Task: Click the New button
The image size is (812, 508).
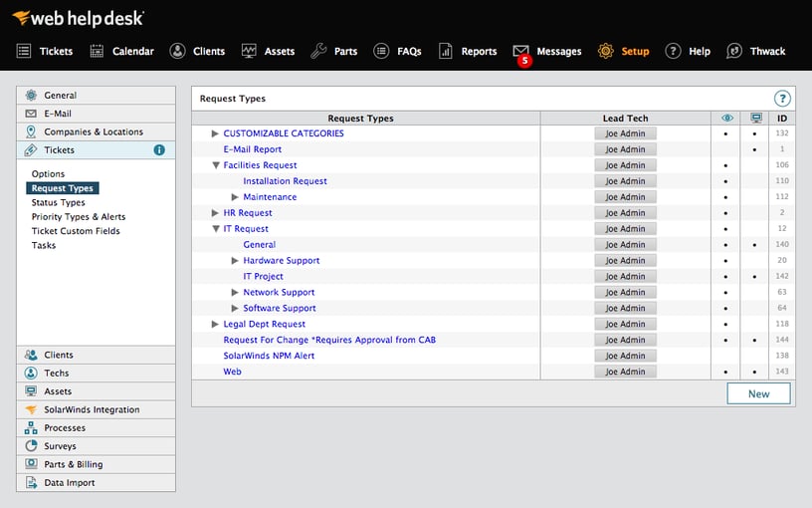Action: tap(758, 393)
